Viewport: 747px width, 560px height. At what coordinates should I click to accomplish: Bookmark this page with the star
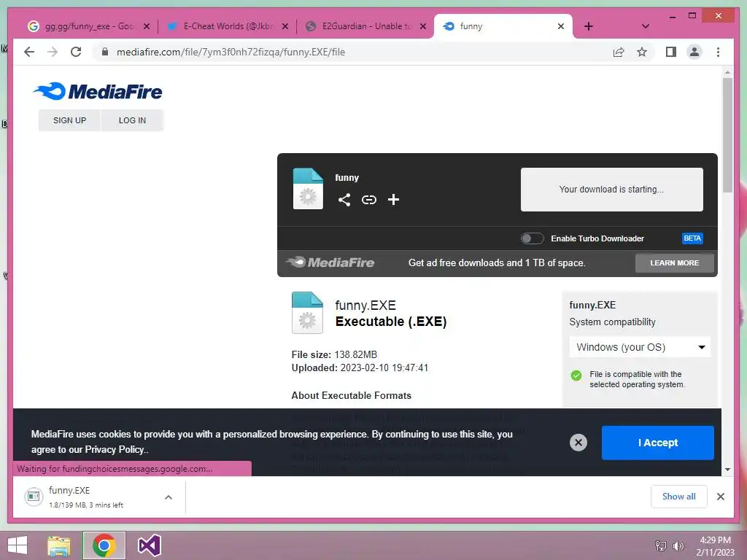(x=642, y=52)
